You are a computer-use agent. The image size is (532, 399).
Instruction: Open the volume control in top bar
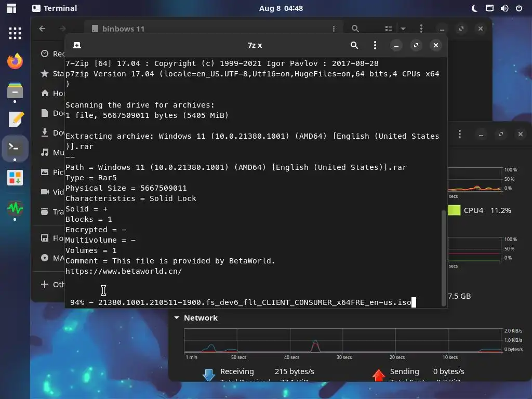point(504,8)
